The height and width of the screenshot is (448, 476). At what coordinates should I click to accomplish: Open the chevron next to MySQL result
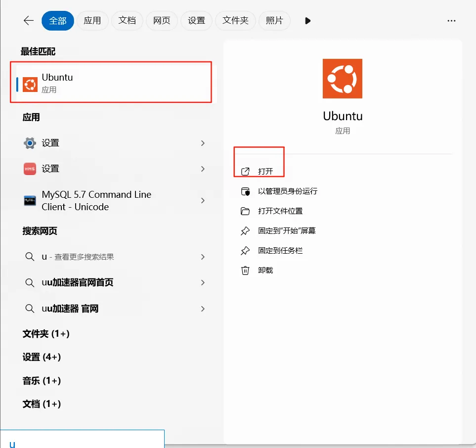click(203, 200)
